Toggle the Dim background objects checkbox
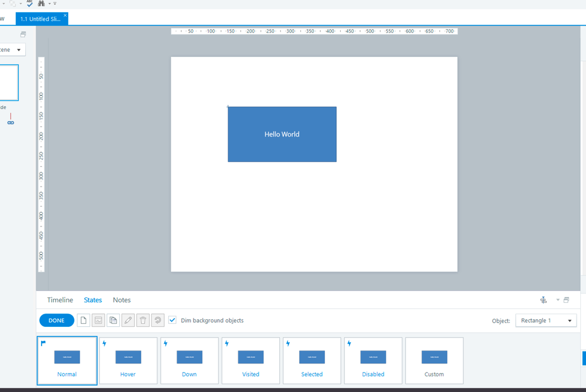586x392 pixels. pos(172,320)
